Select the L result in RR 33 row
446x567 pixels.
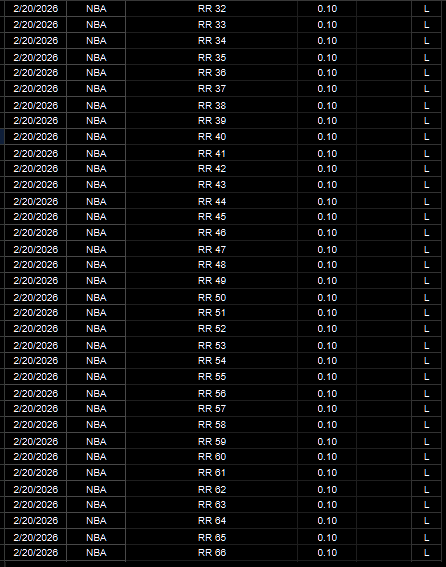click(x=426, y=25)
